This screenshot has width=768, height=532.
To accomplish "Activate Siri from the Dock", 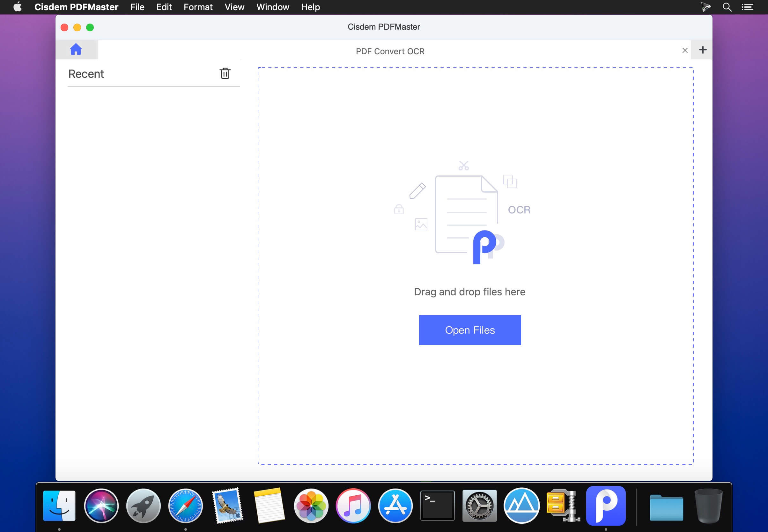I will click(x=102, y=505).
